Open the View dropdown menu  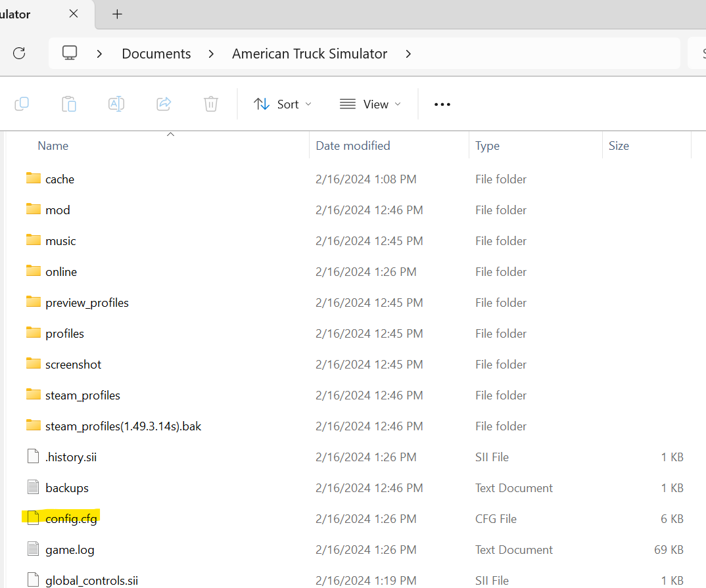370,104
